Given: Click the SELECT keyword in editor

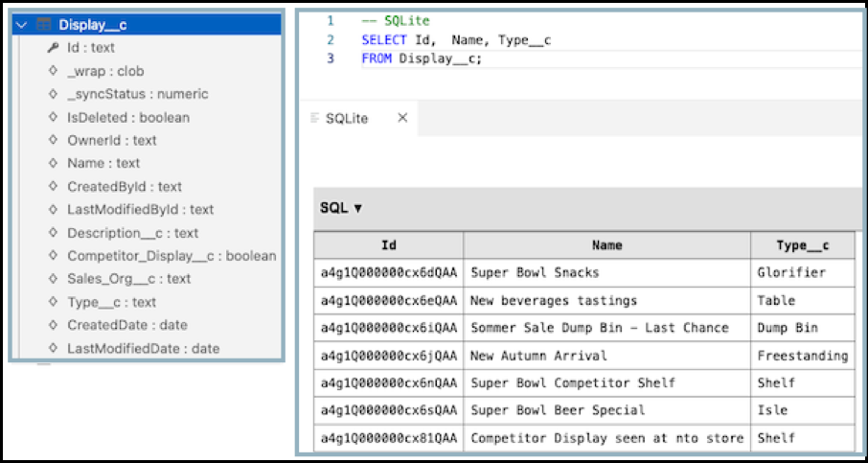Looking at the screenshot, I should click(x=383, y=40).
